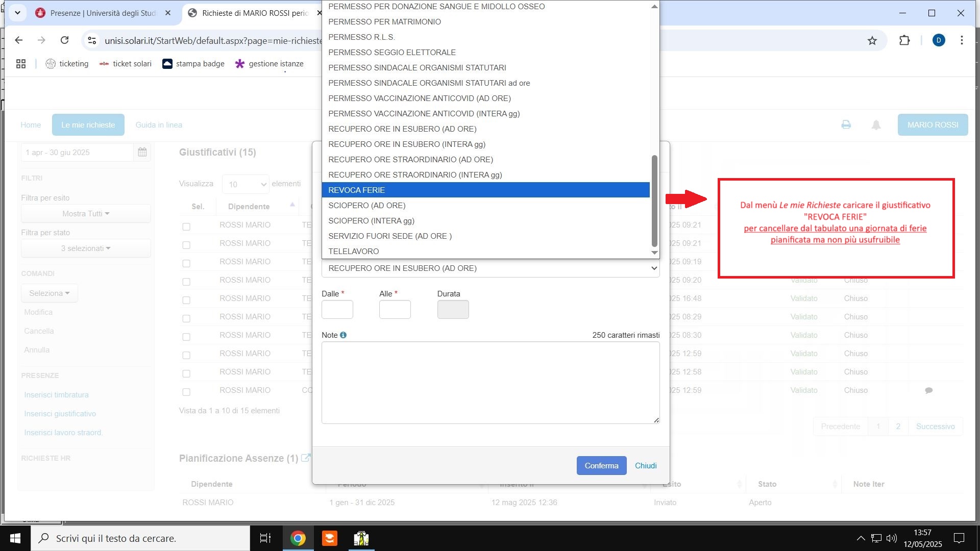This screenshot has width=980, height=551.
Task: Open the calendar date range picker icon
Action: [x=142, y=152]
